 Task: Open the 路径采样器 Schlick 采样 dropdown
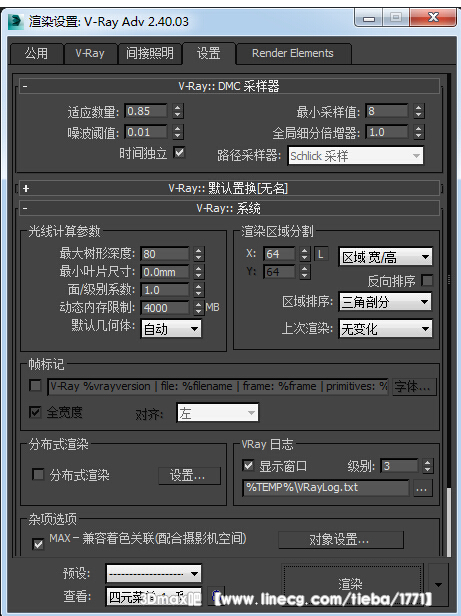click(356, 156)
